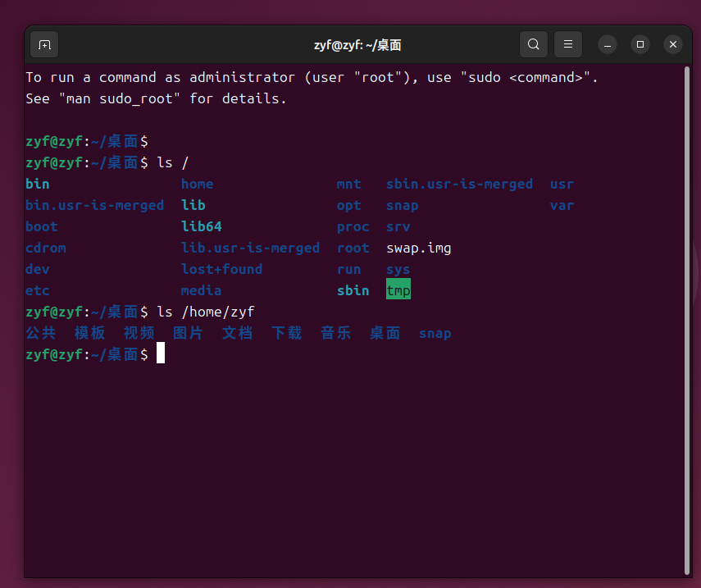Screen dimensions: 701x588
Task: Minimize the terminal window
Action: [607, 44]
